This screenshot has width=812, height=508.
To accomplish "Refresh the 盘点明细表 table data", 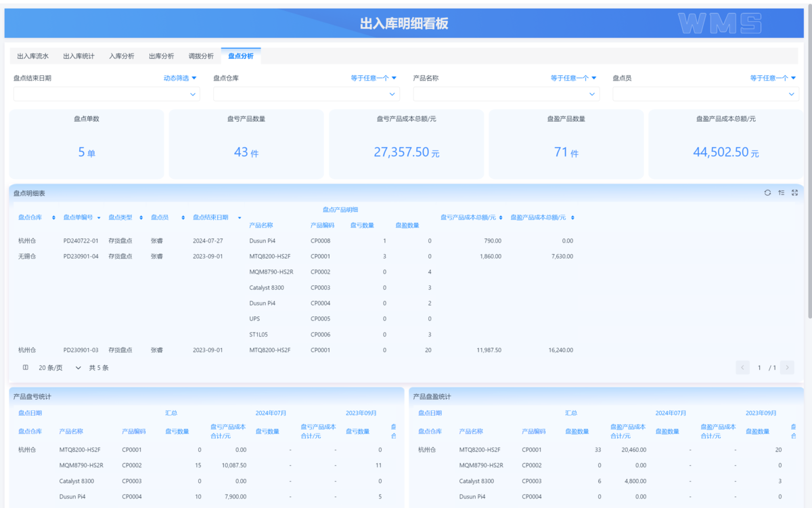I will (x=767, y=193).
